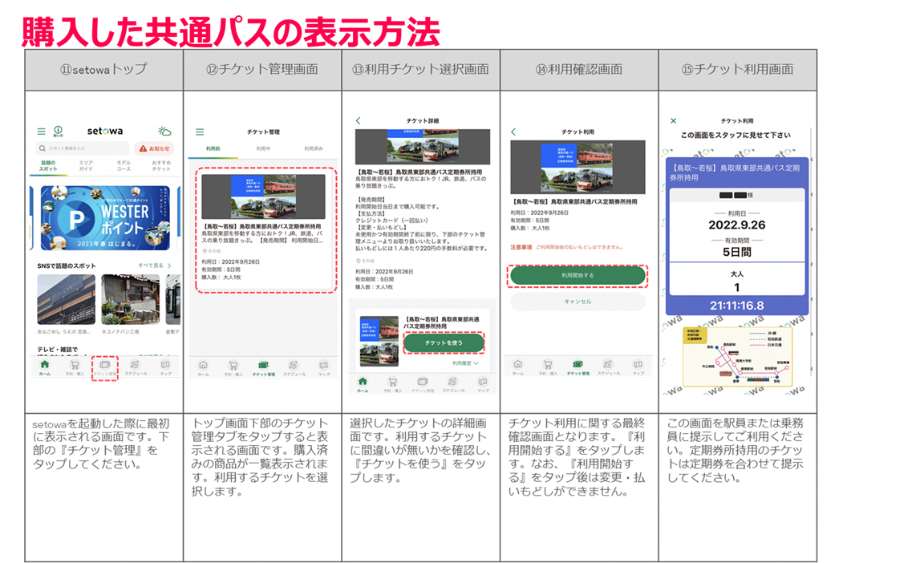Tap the green チケットを使う button
924x563 pixels.
444,342
